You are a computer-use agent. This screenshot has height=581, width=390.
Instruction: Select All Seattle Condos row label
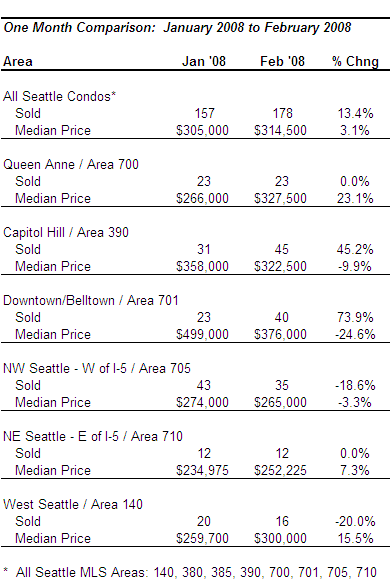59,96
